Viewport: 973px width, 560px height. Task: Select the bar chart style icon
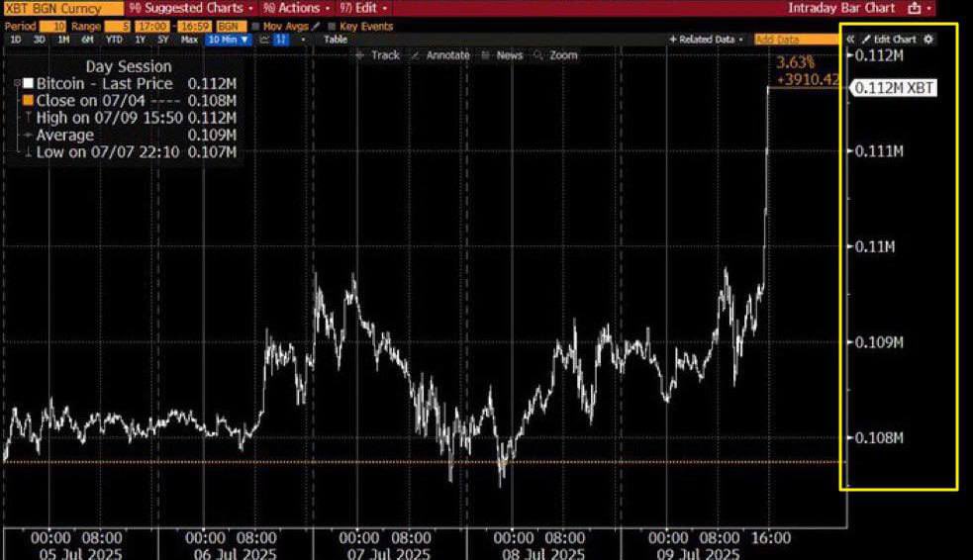[281, 39]
